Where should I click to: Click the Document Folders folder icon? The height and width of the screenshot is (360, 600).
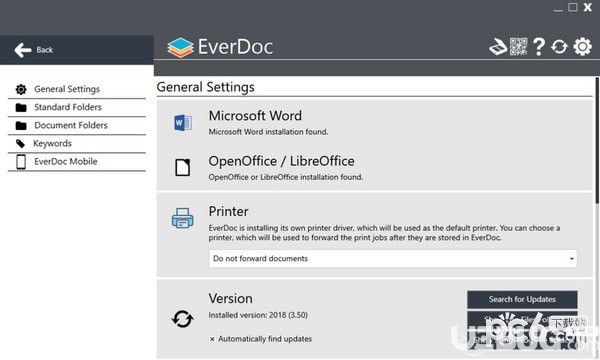(21, 125)
